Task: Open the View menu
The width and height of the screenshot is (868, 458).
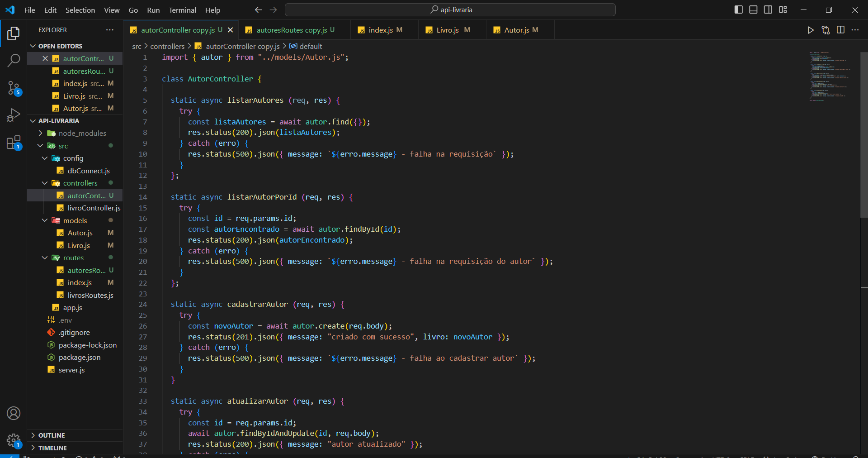Action: tap(112, 10)
